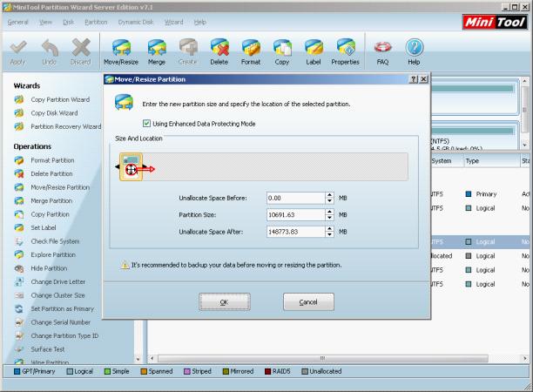Click the horizontal scrollbar at bottom
Viewport: 533px width, 392px height.
pos(323,359)
